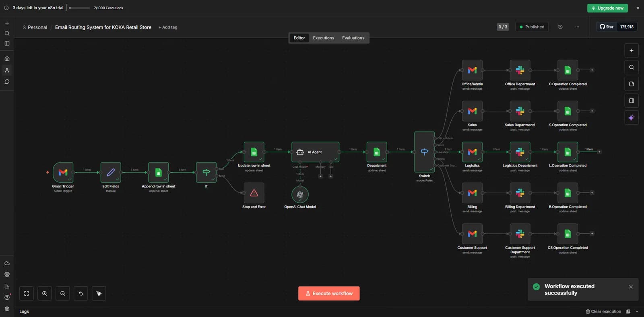Image resolution: width=644 pixels, height=317 pixels.
Task: Open the Customer Support Department Slack node
Action: click(520, 234)
